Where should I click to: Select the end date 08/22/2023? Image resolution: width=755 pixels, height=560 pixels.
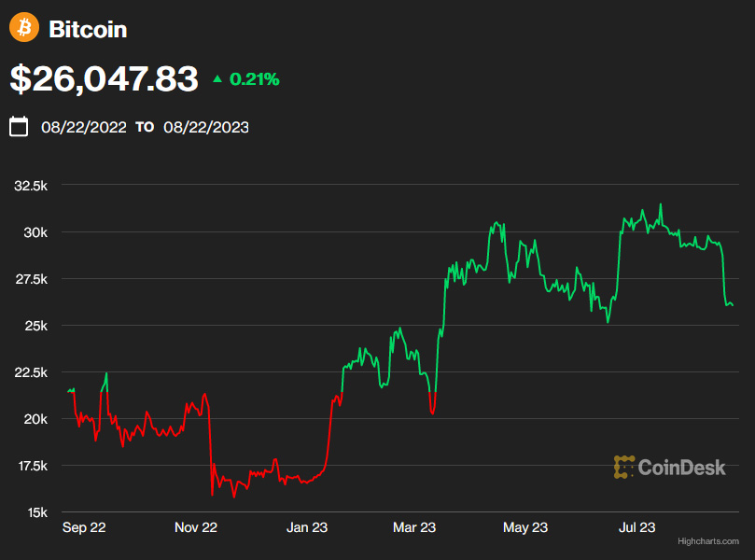[206, 127]
